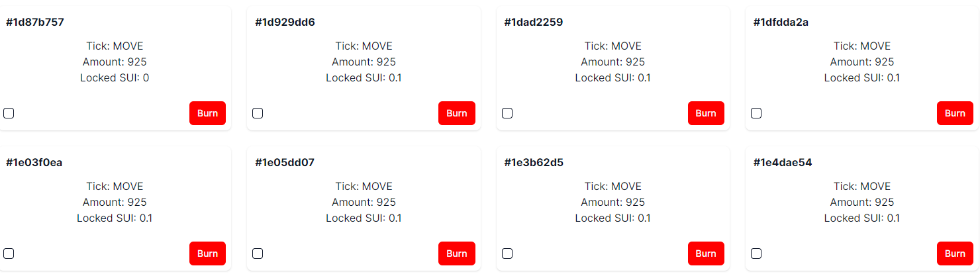
Task: Click Locked SUI: 0 on first card
Action: tap(115, 78)
